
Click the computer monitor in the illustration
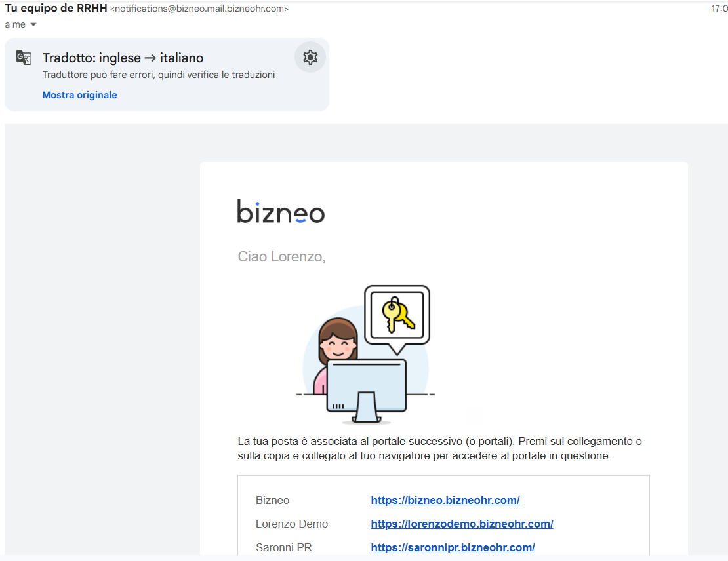366,387
